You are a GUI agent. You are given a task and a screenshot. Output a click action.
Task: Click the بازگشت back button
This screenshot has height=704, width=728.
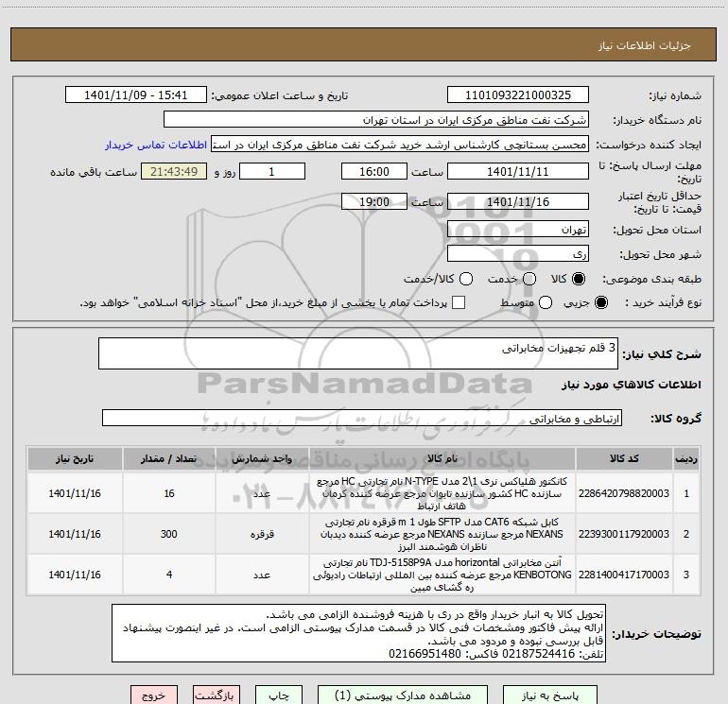(217, 695)
